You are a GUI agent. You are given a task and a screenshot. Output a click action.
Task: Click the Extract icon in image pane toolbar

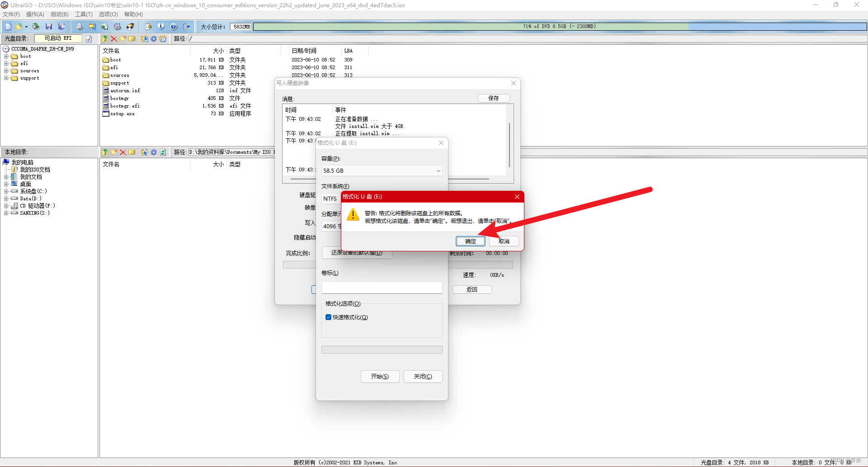tap(145, 39)
